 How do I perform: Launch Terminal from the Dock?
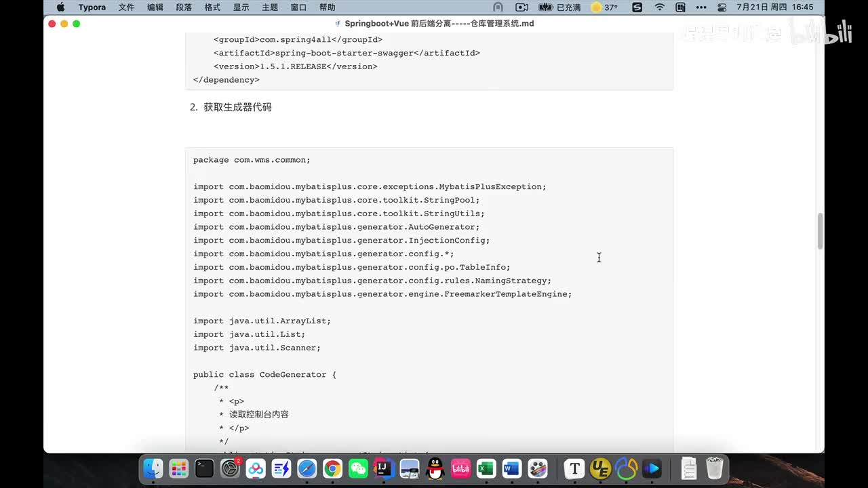[x=205, y=468]
